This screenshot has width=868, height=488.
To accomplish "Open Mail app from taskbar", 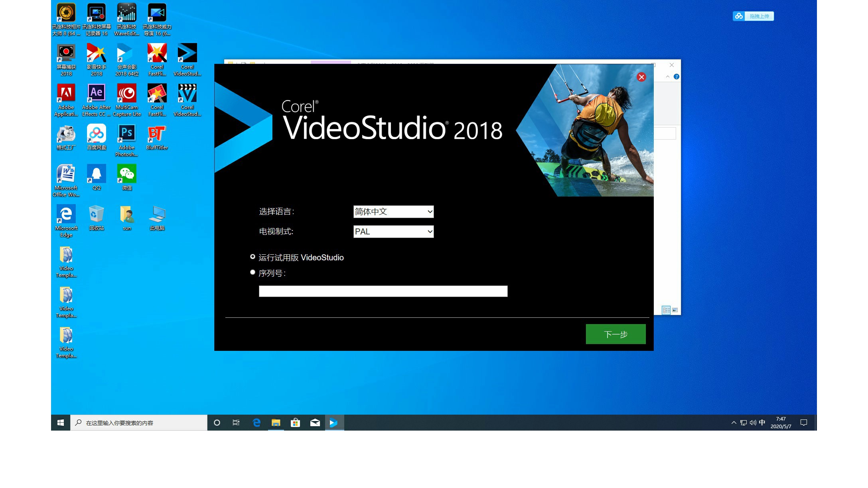I will tap(315, 423).
